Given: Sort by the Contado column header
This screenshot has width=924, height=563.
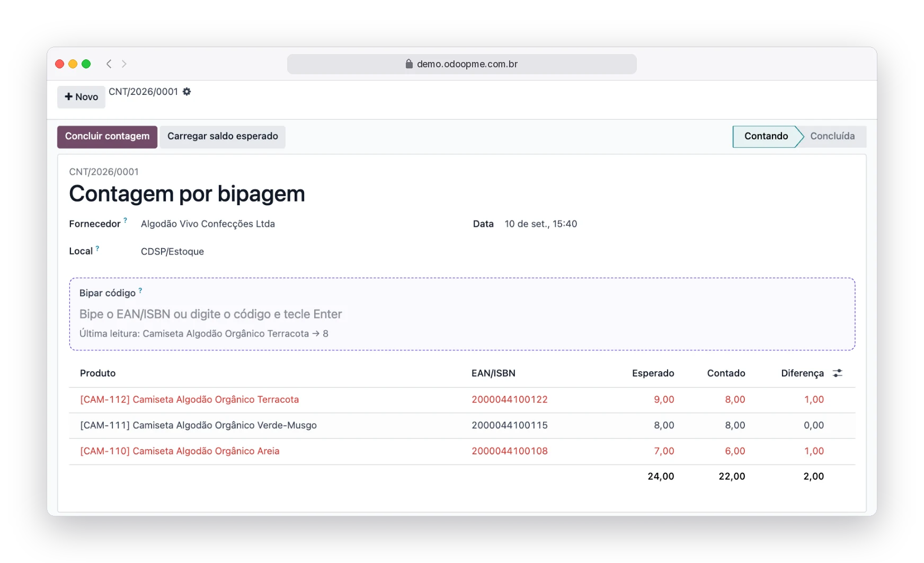Looking at the screenshot, I should (726, 373).
